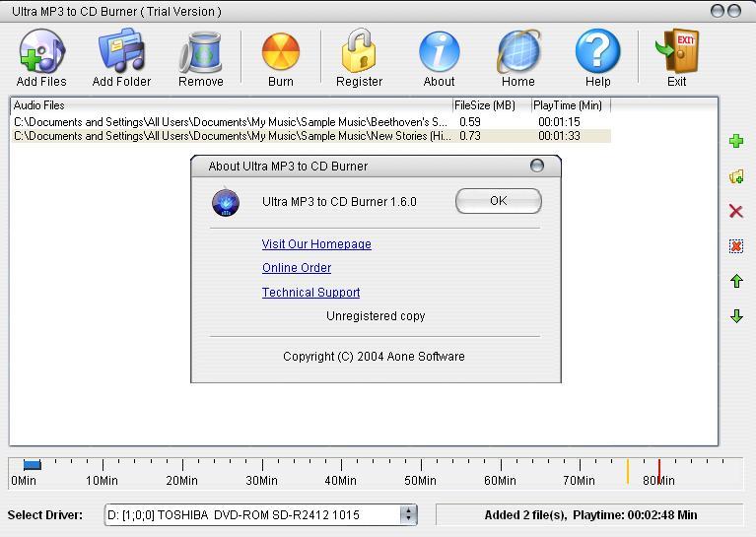Click the Add Folder toolbar icon
The image size is (756, 537).
[x=121, y=50]
